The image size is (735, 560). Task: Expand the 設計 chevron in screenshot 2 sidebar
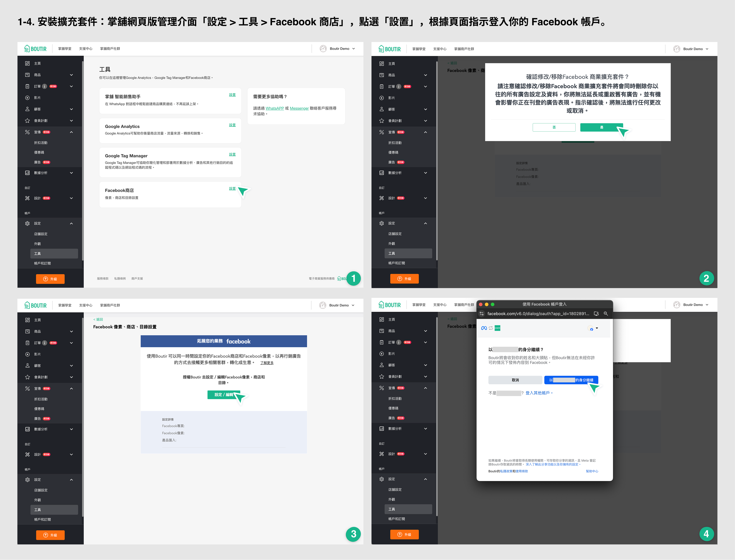[x=426, y=198]
